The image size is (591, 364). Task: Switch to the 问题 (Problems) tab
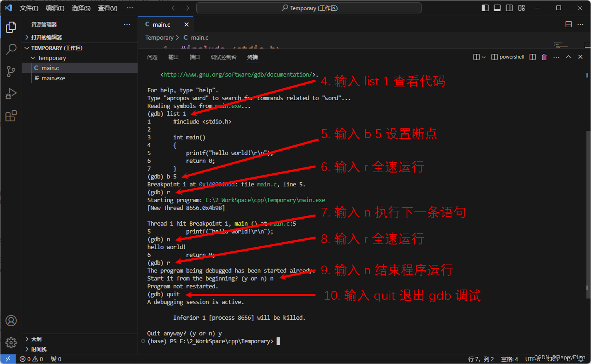click(x=152, y=57)
